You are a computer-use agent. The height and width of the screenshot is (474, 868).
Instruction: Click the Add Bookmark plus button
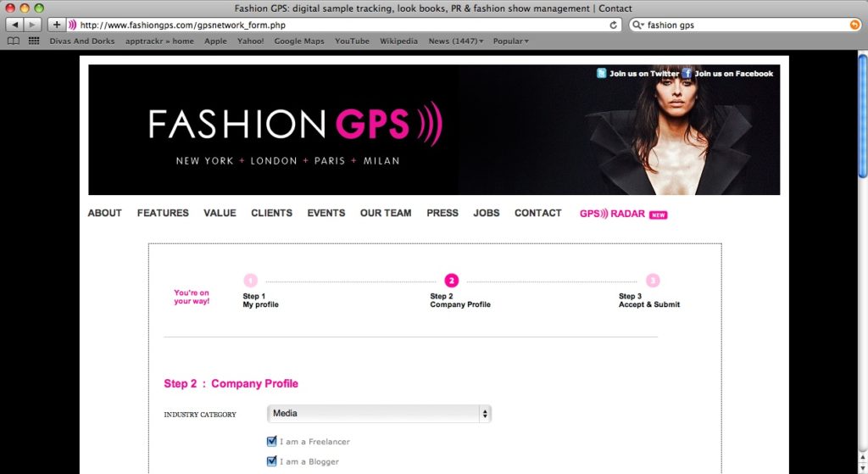click(x=57, y=25)
